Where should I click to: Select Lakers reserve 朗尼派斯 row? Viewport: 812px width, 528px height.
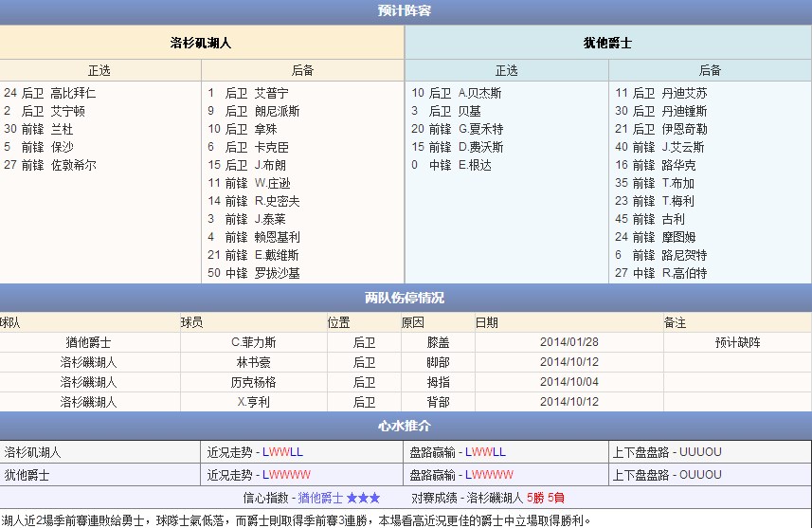(254, 112)
